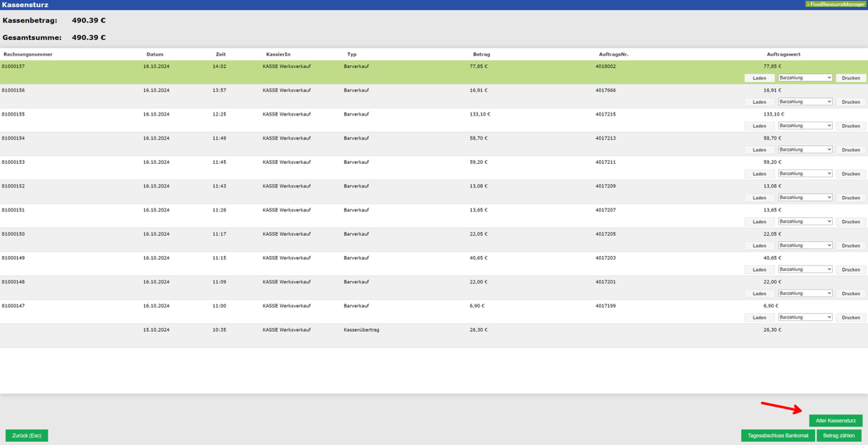Open Barzahlung dropdown for invoice 81000147

click(x=805, y=317)
